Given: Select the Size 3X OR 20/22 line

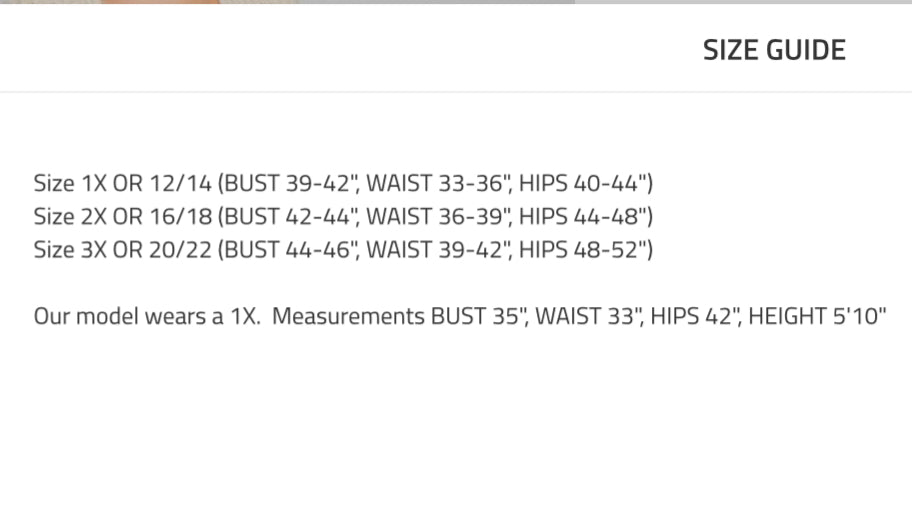Looking at the screenshot, I should coord(343,249).
